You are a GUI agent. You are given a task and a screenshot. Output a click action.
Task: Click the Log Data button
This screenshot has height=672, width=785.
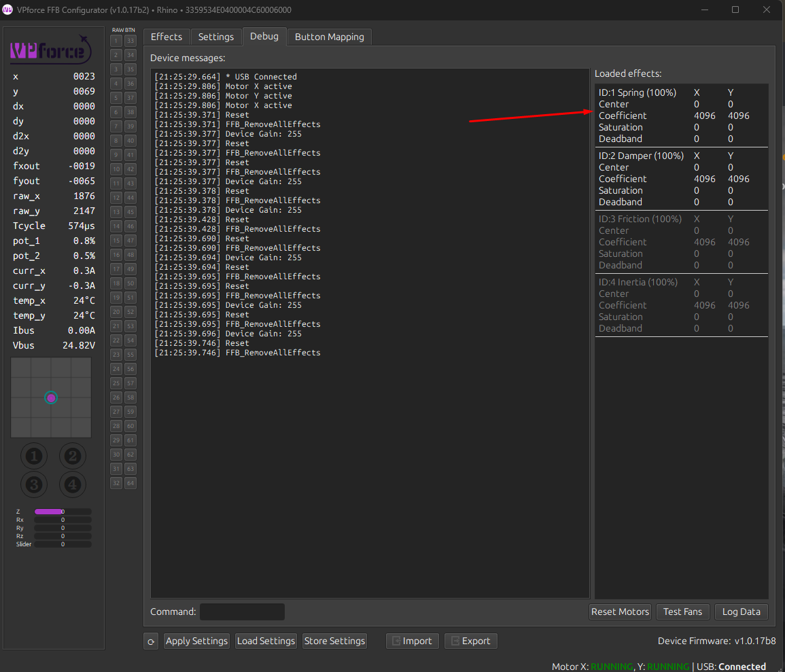[741, 612]
